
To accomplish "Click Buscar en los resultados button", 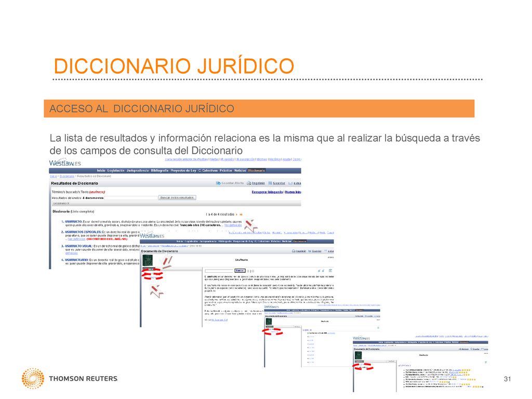I will click(177, 197).
